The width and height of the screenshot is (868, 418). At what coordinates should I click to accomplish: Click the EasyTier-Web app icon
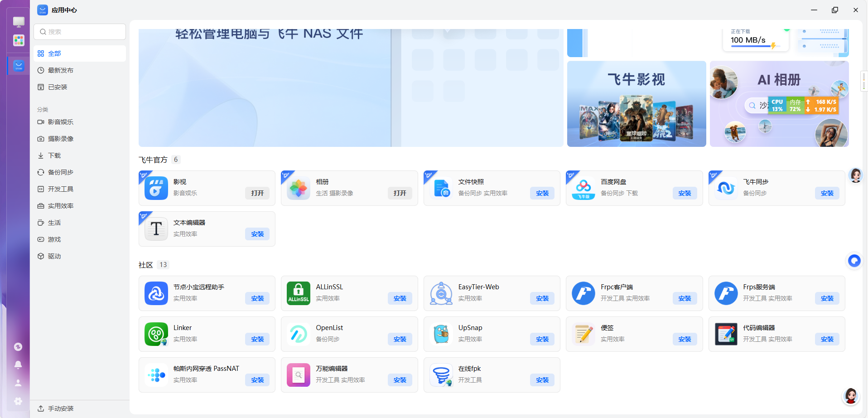[441, 294]
